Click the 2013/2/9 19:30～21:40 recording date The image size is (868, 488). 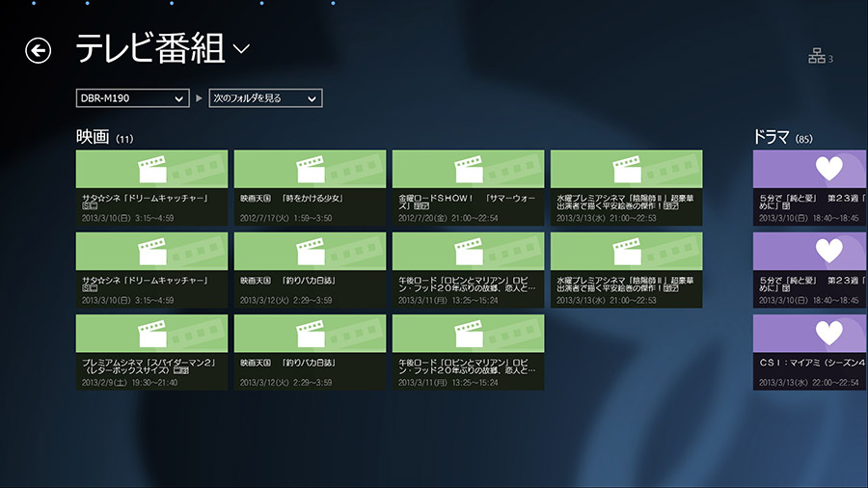tap(129, 382)
